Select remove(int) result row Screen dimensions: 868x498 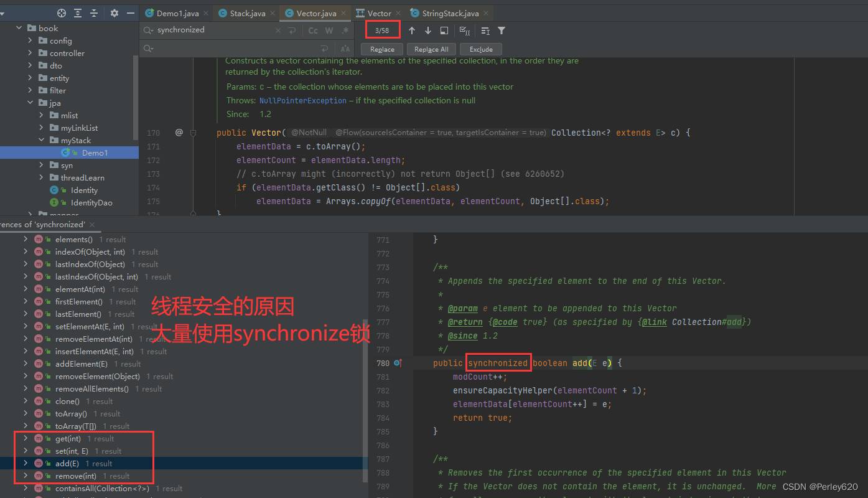pyautogui.click(x=184, y=476)
